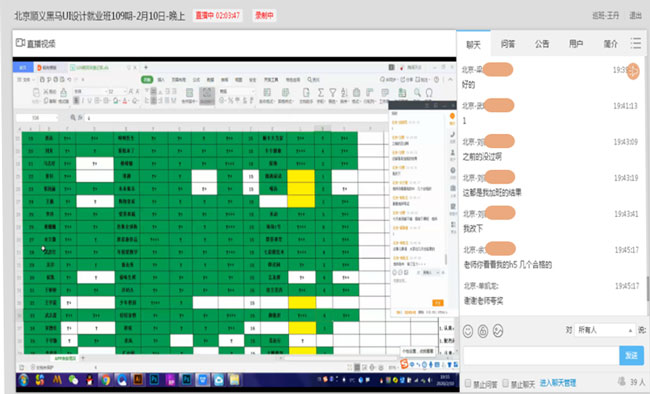Click the Find magnifier icon in ribbon
The width and height of the screenshot is (650, 394).
pos(417,92)
